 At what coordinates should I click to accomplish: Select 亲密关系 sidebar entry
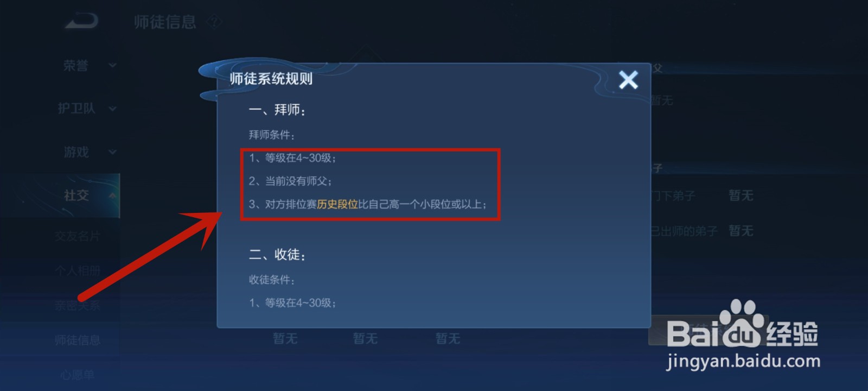pos(77,305)
